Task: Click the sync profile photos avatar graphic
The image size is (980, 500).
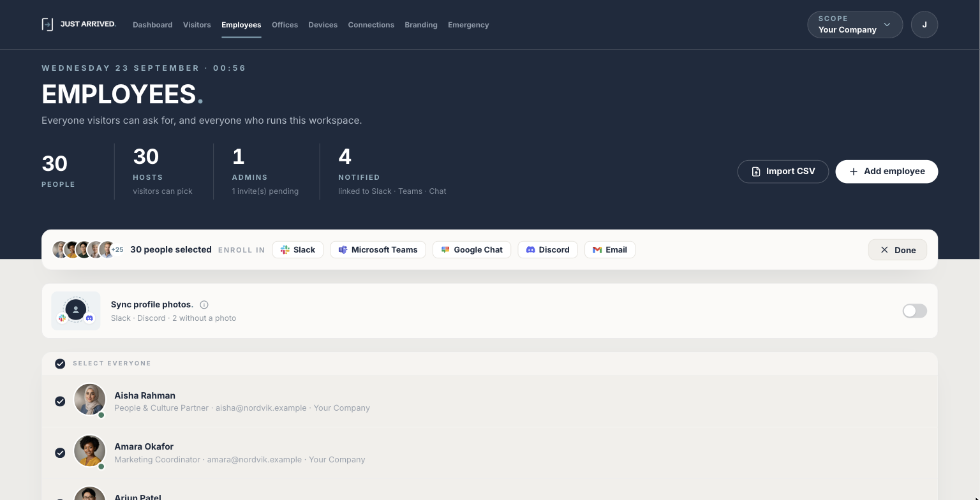Action: pyautogui.click(x=76, y=311)
